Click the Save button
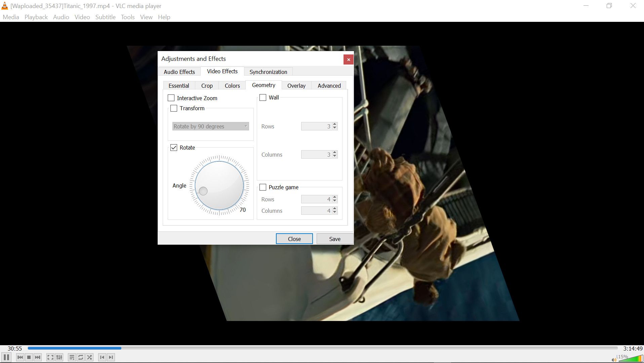The width and height of the screenshot is (644, 363). pyautogui.click(x=334, y=239)
